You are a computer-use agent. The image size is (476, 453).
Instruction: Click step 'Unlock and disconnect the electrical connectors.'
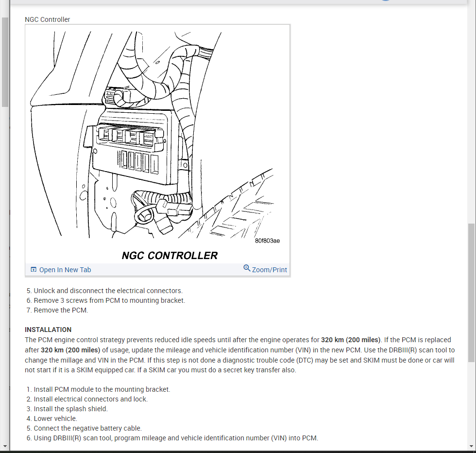pyautogui.click(x=108, y=291)
